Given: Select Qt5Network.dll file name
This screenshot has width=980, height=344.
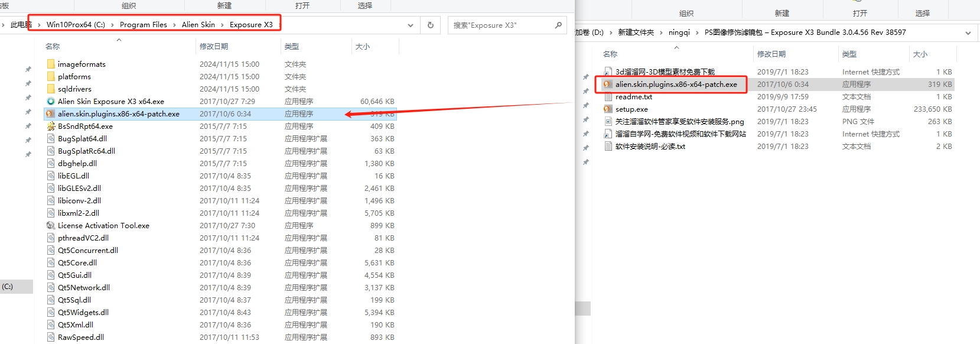Looking at the screenshot, I should (x=84, y=287).
